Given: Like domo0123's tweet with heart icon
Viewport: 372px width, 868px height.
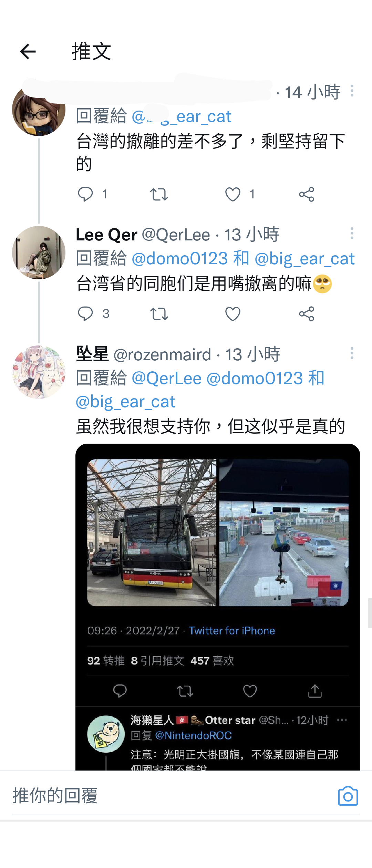Looking at the screenshot, I should pyautogui.click(x=233, y=194).
